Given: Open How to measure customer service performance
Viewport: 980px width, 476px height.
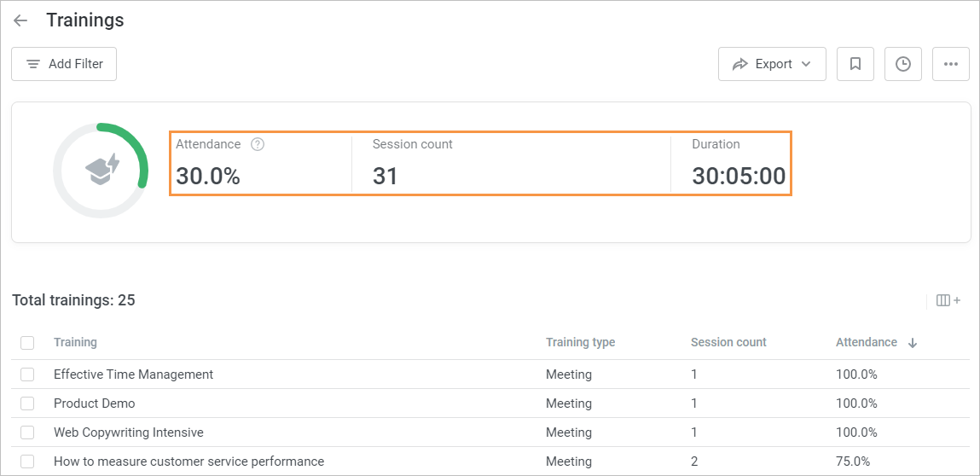Looking at the screenshot, I should (x=188, y=461).
